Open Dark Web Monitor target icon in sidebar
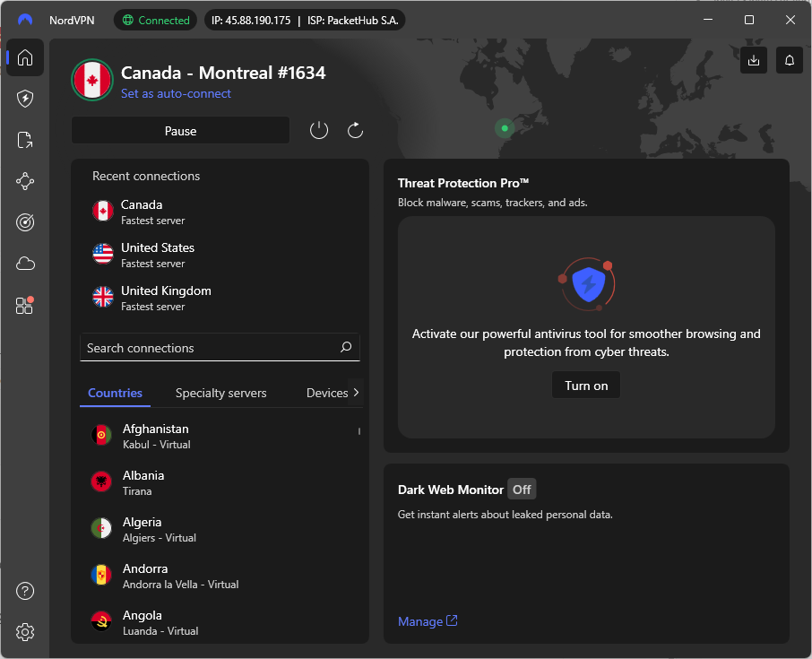The height and width of the screenshot is (659, 812). [x=25, y=222]
